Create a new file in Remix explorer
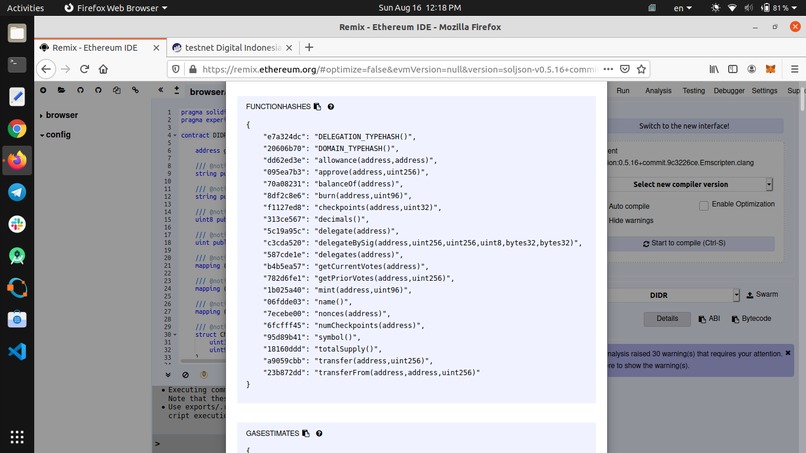This screenshot has width=806, height=453. click(x=43, y=90)
